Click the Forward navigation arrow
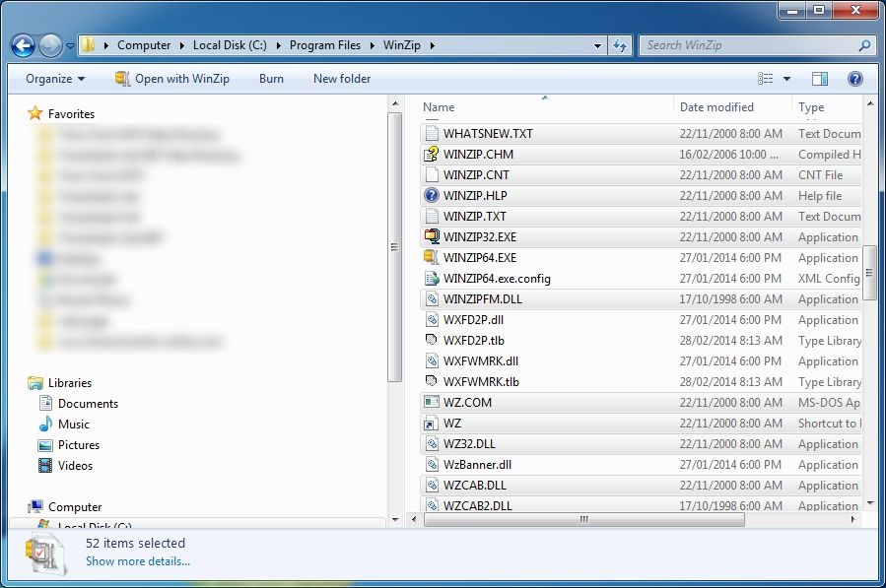 pyautogui.click(x=49, y=45)
